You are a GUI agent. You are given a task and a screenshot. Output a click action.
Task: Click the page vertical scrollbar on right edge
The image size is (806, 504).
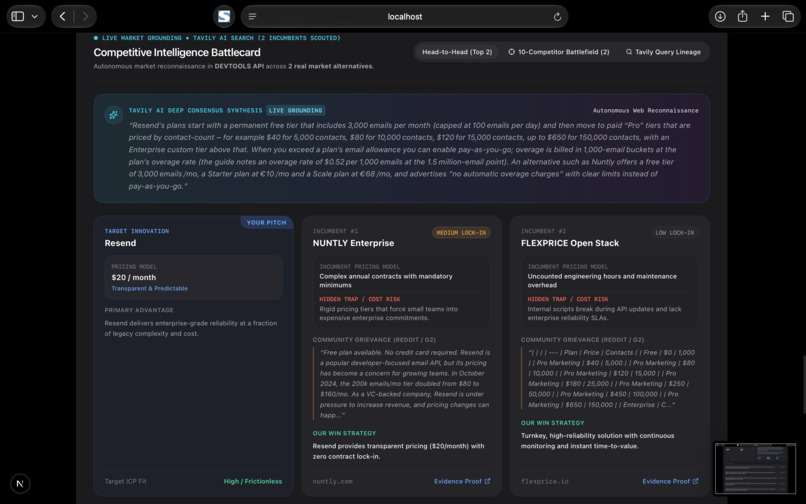pos(804,384)
